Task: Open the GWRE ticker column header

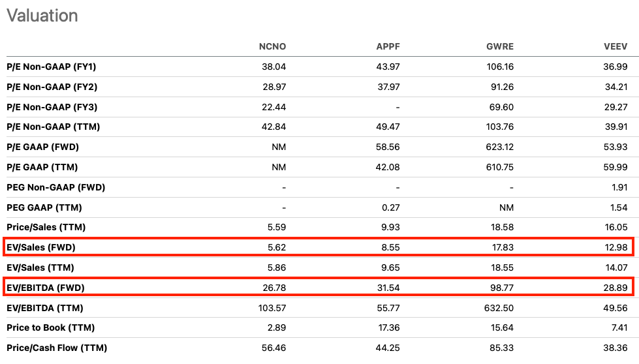Action: click(499, 46)
